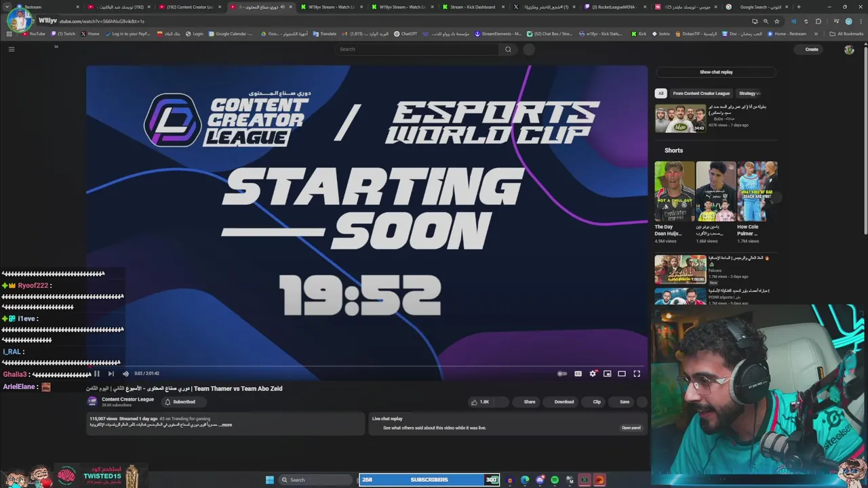Like the video with thumbs up
Image resolution: width=868 pixels, height=488 pixels.
[480, 402]
